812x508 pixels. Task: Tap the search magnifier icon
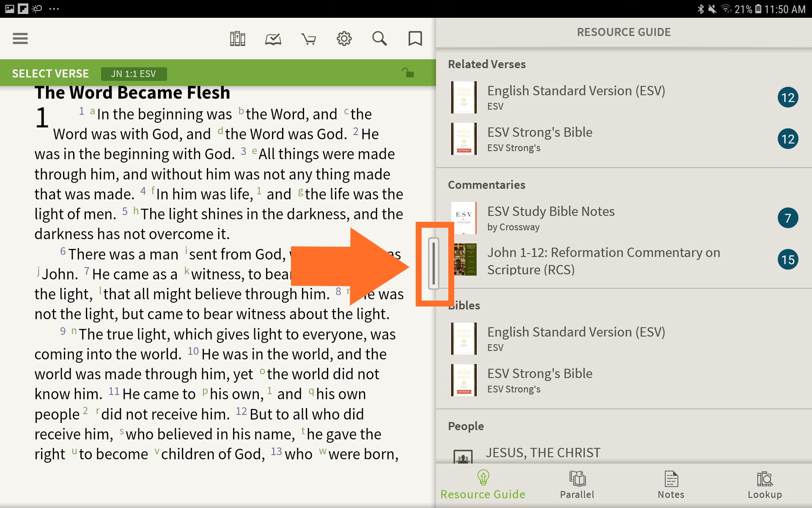379,39
